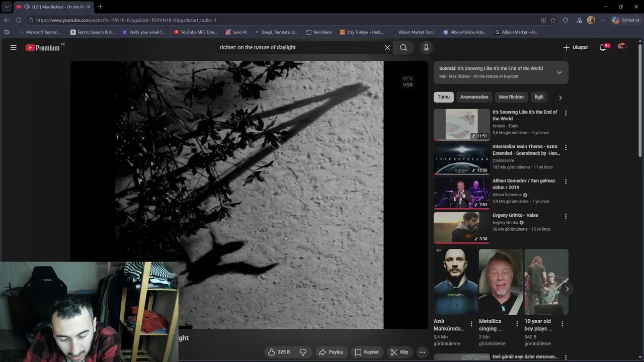
Task: Open options for 10 year old short
Action: [562, 324]
